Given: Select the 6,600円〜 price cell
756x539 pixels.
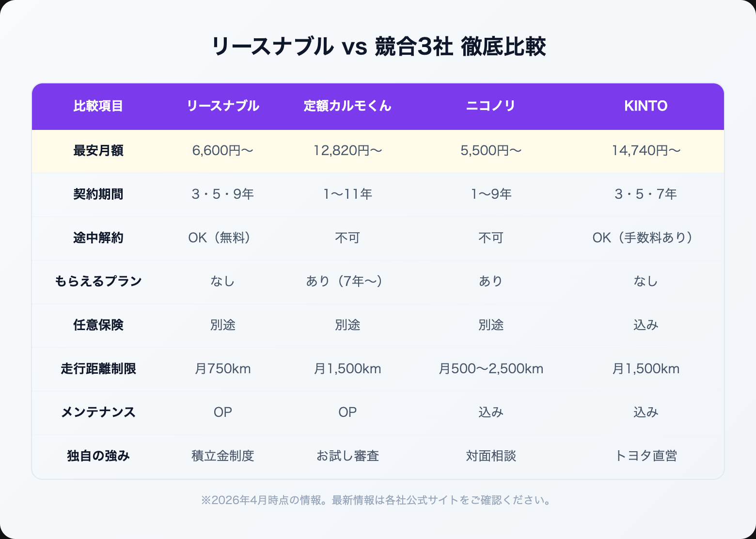Looking at the screenshot, I should pos(223,151).
